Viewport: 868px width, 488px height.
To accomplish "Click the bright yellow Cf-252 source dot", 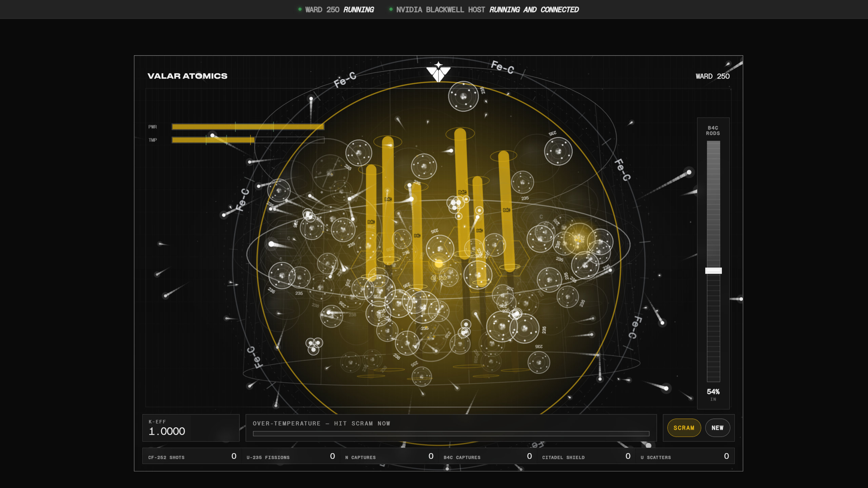I will (439, 263).
